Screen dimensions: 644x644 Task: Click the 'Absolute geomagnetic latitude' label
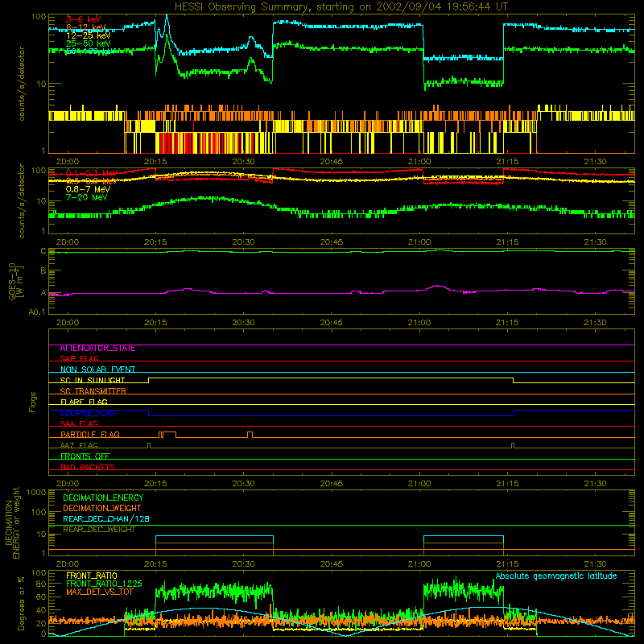click(556, 576)
